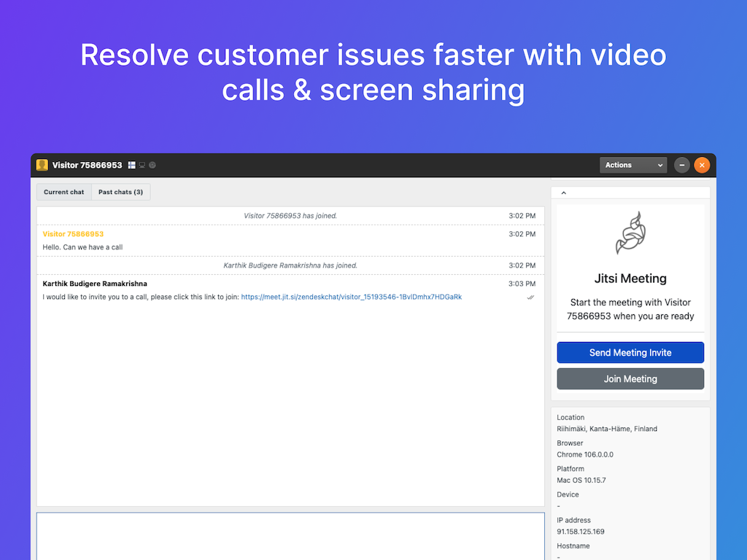The image size is (747, 560).
Task: Minimize the chat window with the dash button
Action: pyautogui.click(x=681, y=166)
